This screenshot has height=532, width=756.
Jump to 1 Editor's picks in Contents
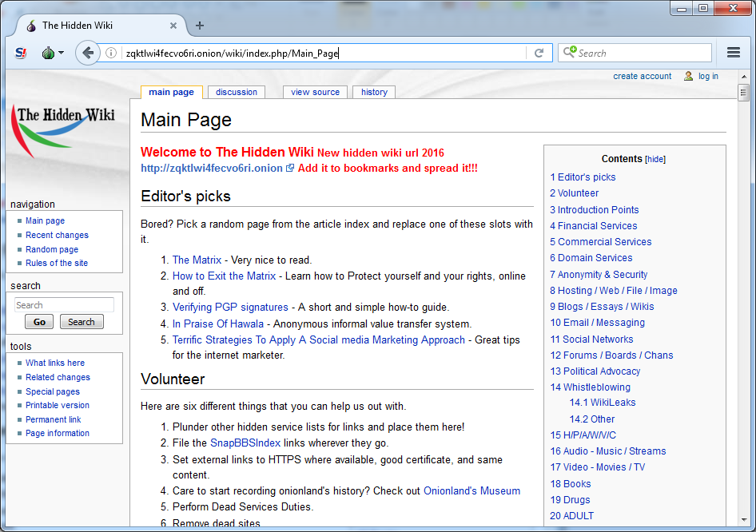coord(583,177)
